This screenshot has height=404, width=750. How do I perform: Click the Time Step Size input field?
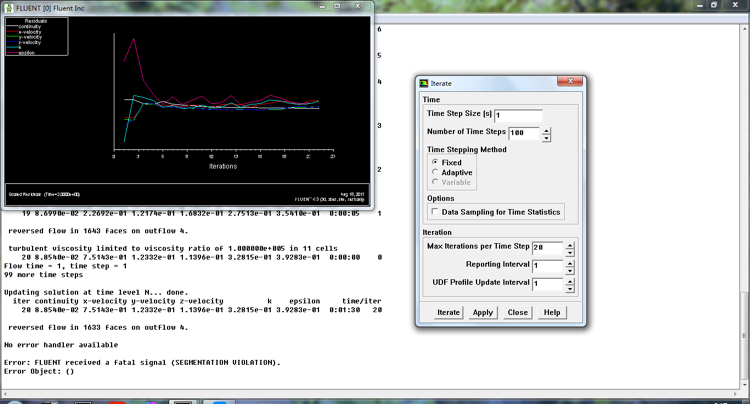point(517,115)
